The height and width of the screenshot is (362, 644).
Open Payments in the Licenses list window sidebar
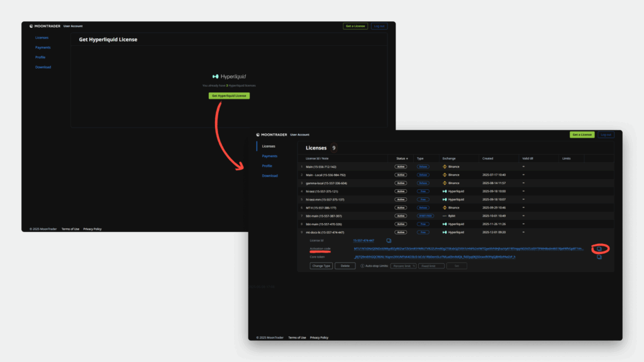click(270, 156)
